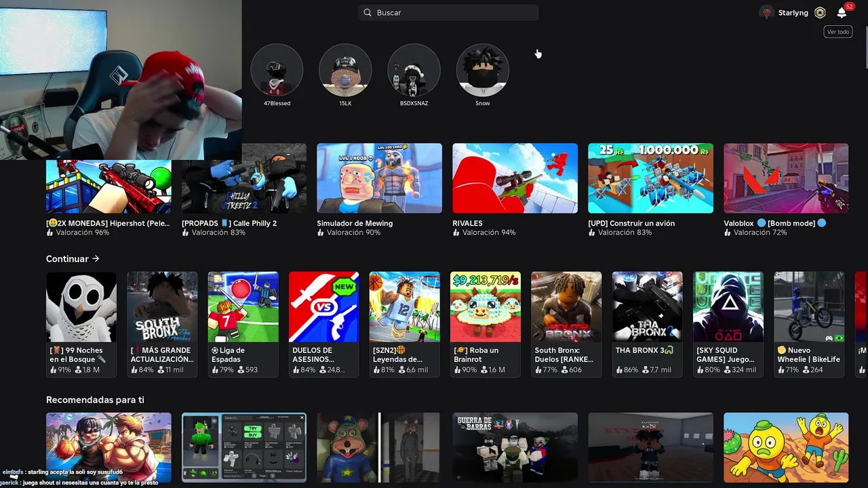Open the Hipershot game thumbnail
The width and height of the screenshot is (868, 488).
(108, 186)
